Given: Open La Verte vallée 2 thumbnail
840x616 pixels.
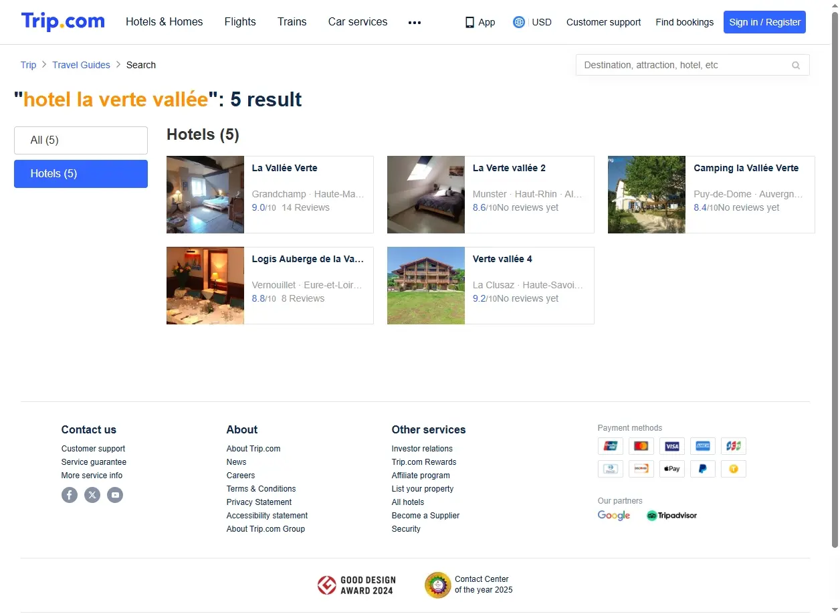Looking at the screenshot, I should point(426,195).
